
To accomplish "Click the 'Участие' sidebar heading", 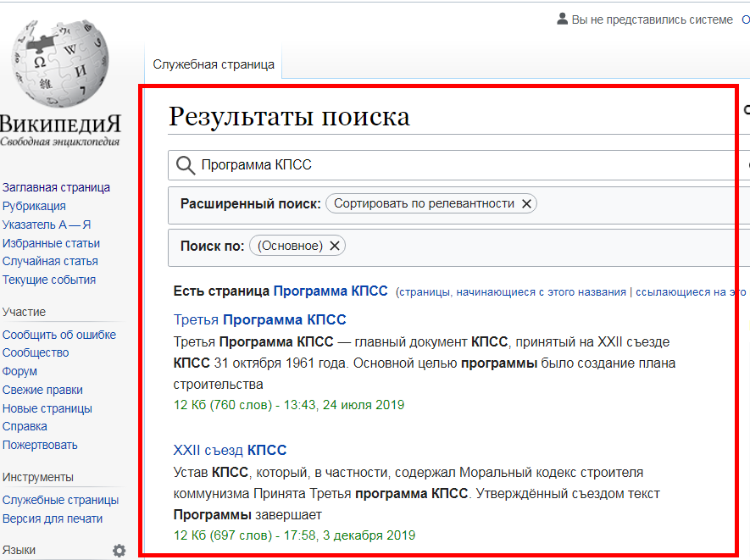I will tap(24, 312).
